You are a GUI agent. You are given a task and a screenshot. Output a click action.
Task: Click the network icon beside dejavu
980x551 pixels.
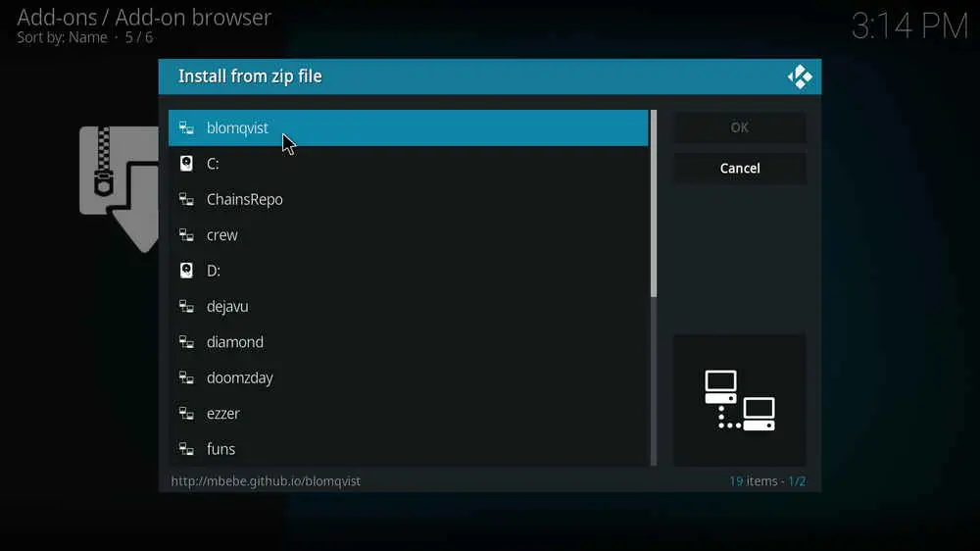186,307
